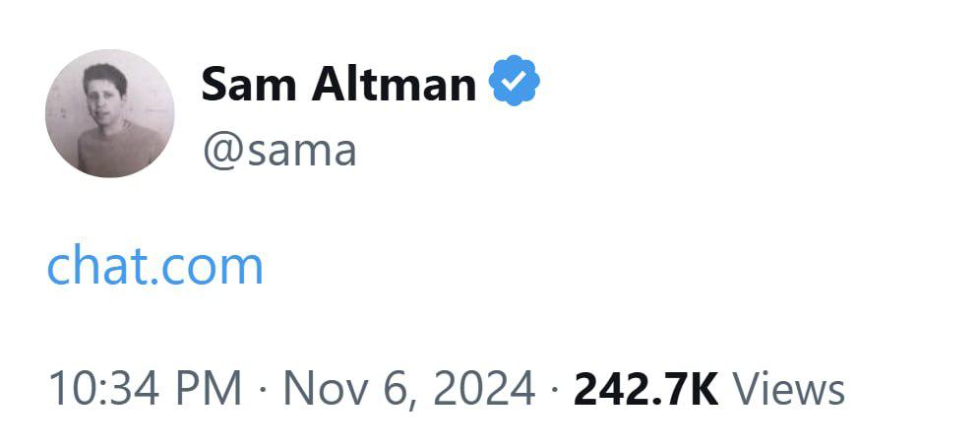Select the Nov 6, 2024 date

tap(409, 388)
